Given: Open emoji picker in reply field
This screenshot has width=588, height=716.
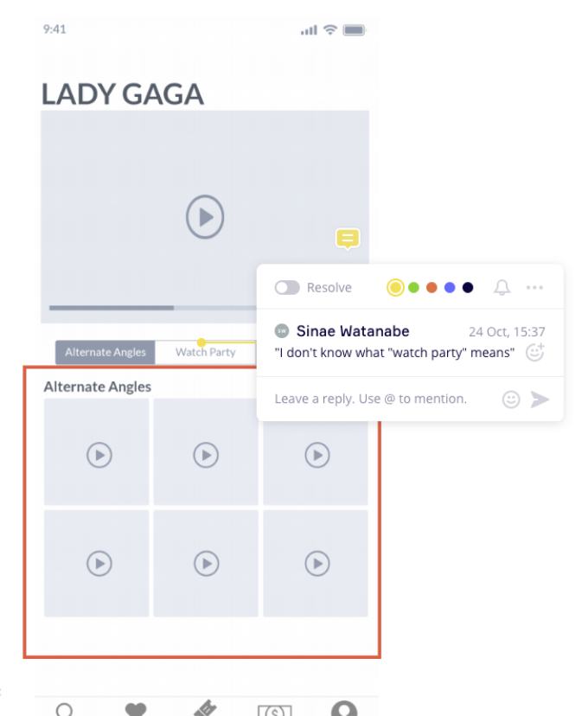Looking at the screenshot, I should 511,400.
